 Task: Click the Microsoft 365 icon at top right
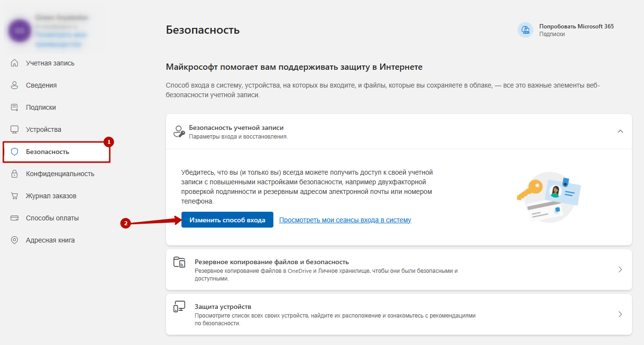pyautogui.click(x=526, y=30)
